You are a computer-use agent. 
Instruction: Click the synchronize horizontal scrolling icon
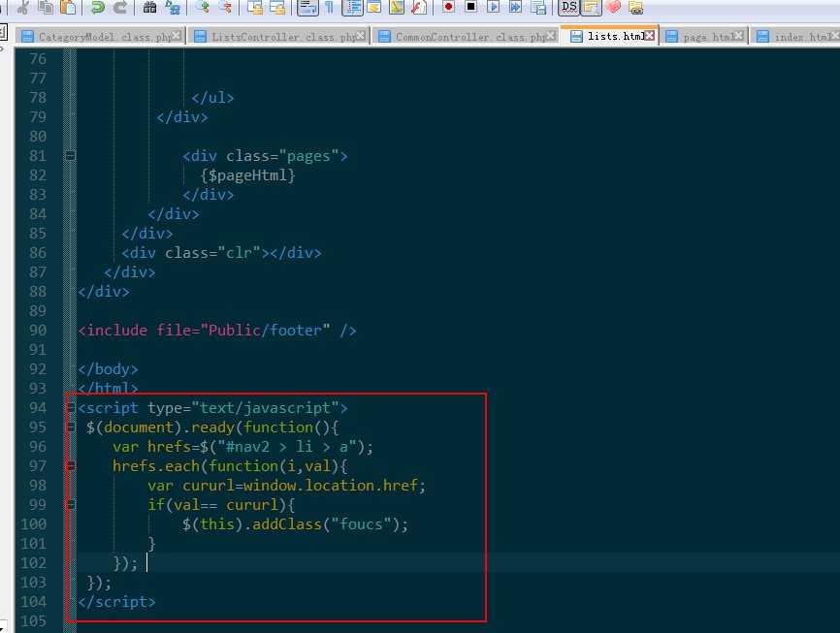(x=277, y=8)
